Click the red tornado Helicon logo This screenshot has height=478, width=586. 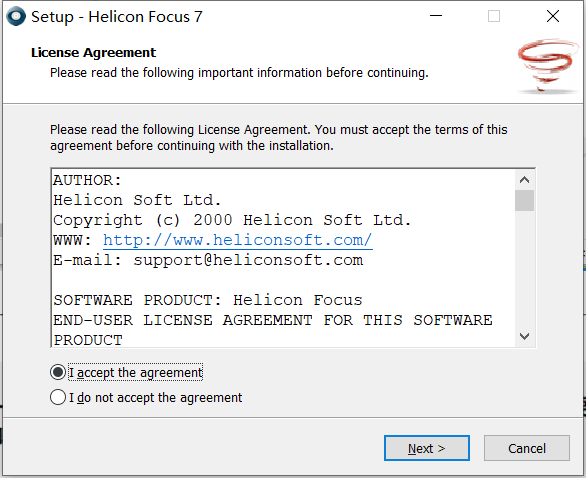(x=548, y=66)
